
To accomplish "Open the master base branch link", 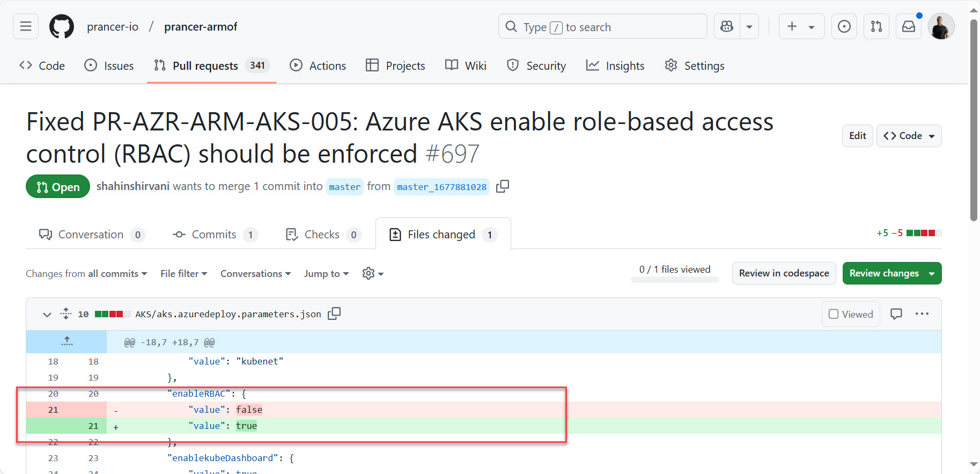I will tap(344, 187).
